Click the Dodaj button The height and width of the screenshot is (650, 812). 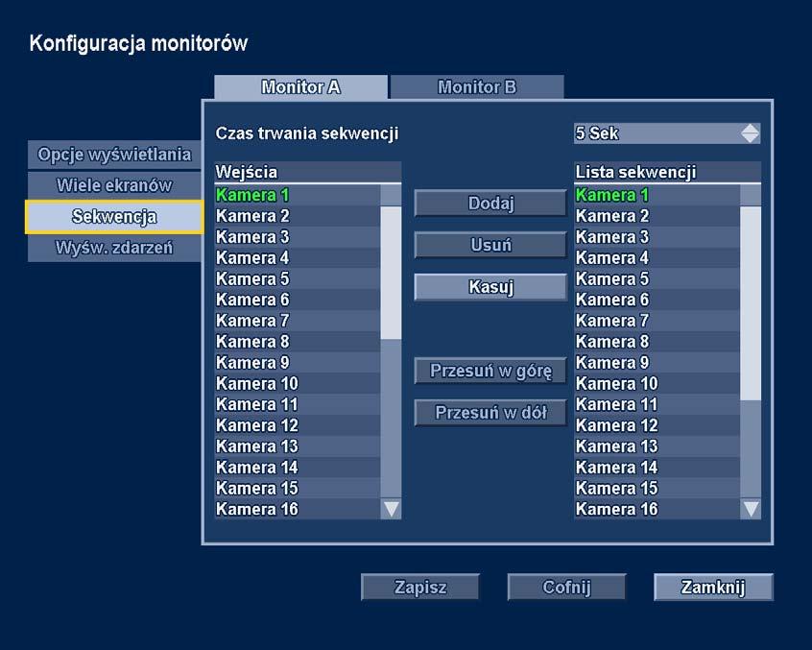pyautogui.click(x=490, y=203)
